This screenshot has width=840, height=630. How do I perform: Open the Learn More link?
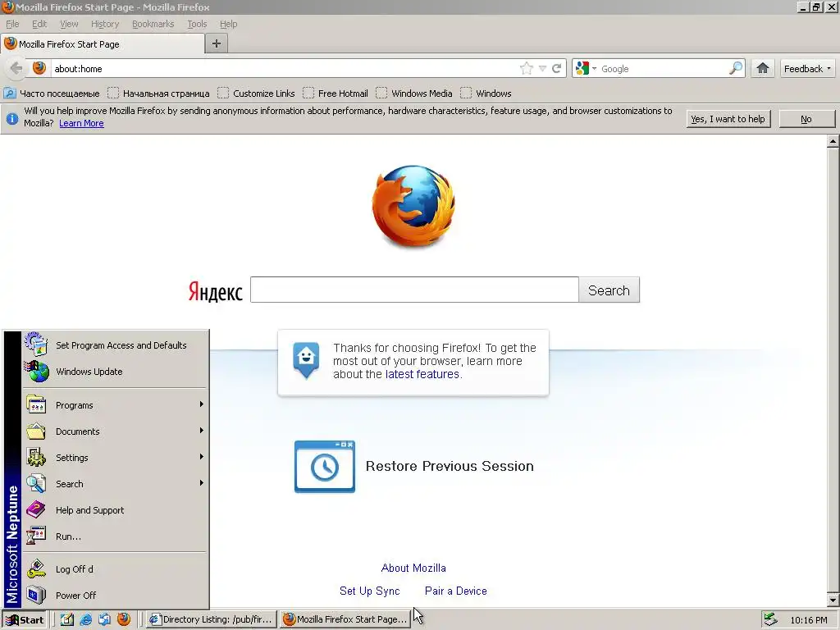click(81, 123)
